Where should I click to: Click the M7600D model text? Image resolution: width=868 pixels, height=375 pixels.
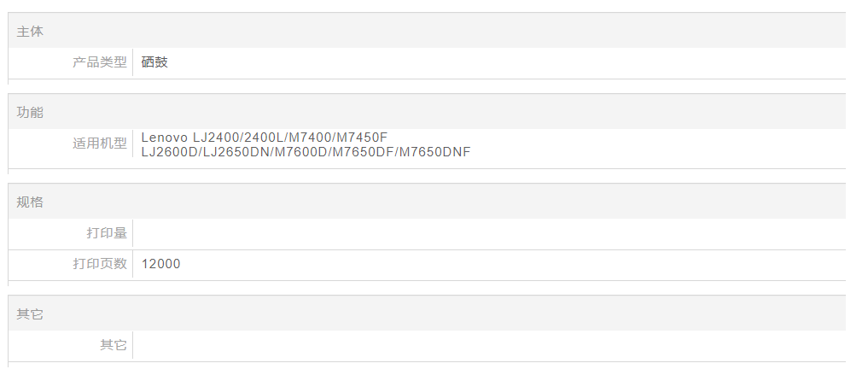[x=301, y=152]
